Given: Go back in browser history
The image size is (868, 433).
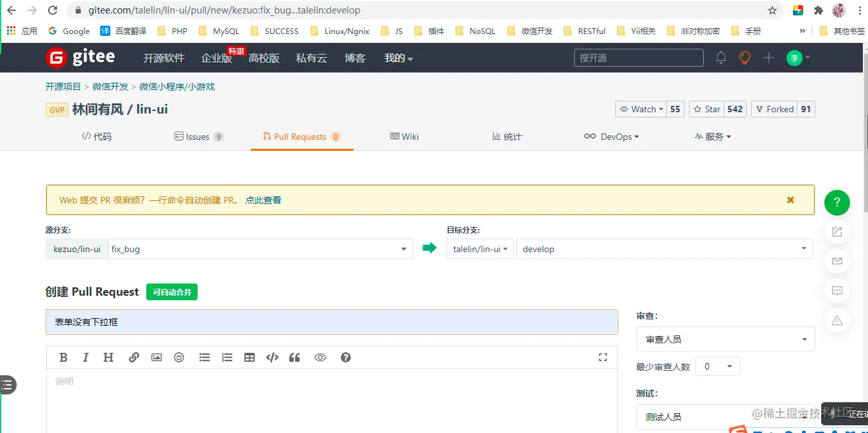Looking at the screenshot, I should (x=12, y=10).
